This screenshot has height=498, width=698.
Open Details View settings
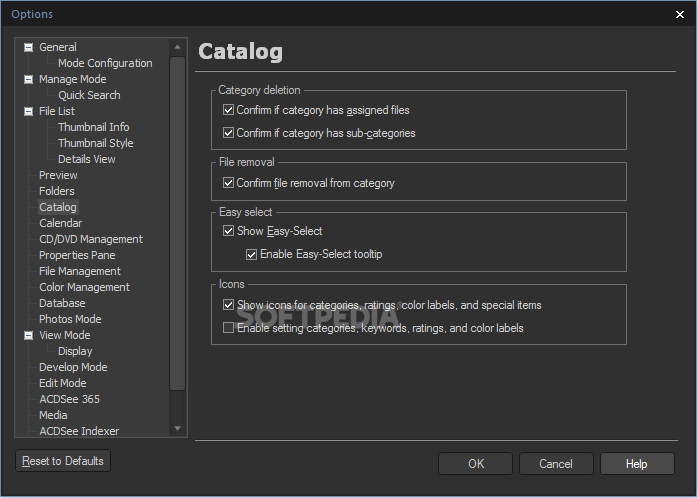pyautogui.click(x=87, y=159)
